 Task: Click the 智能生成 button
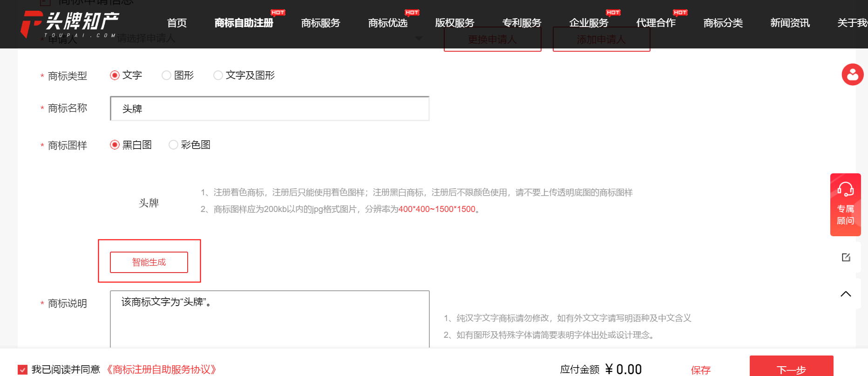[149, 262]
